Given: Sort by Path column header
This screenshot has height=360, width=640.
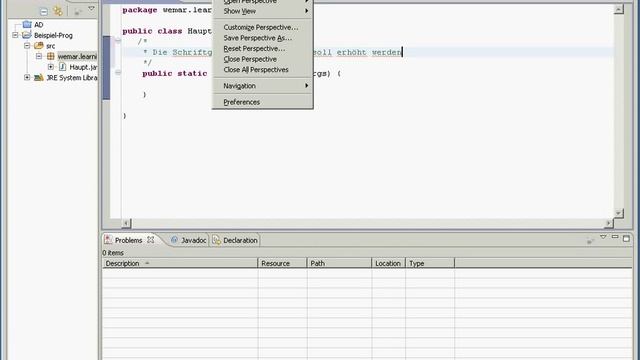Looking at the screenshot, I should 340,263.
